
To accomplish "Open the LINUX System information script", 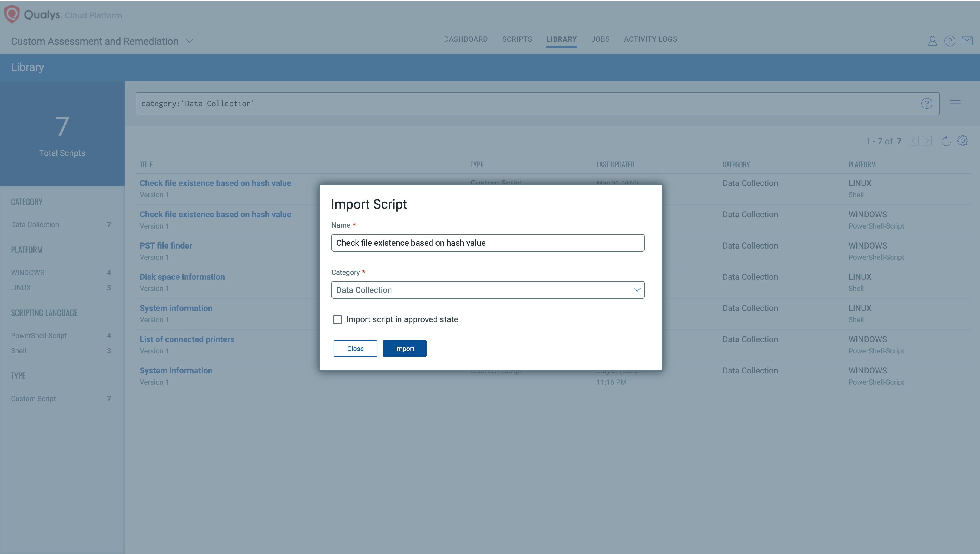I will pos(176,308).
